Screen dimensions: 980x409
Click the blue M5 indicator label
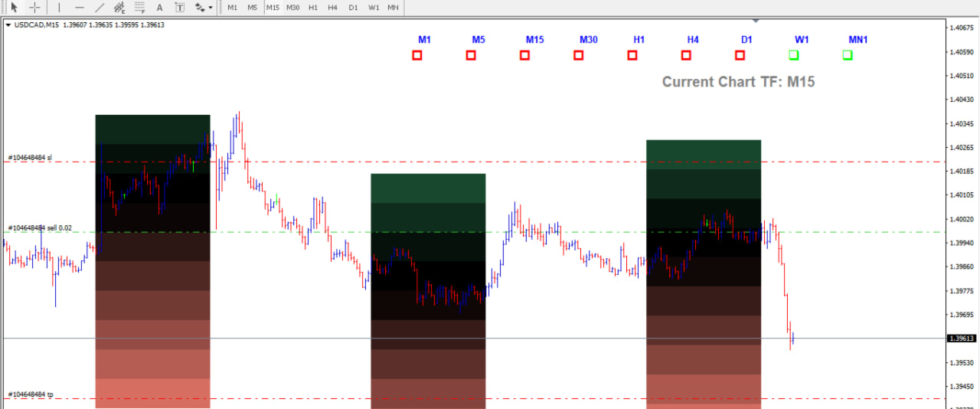[478, 39]
